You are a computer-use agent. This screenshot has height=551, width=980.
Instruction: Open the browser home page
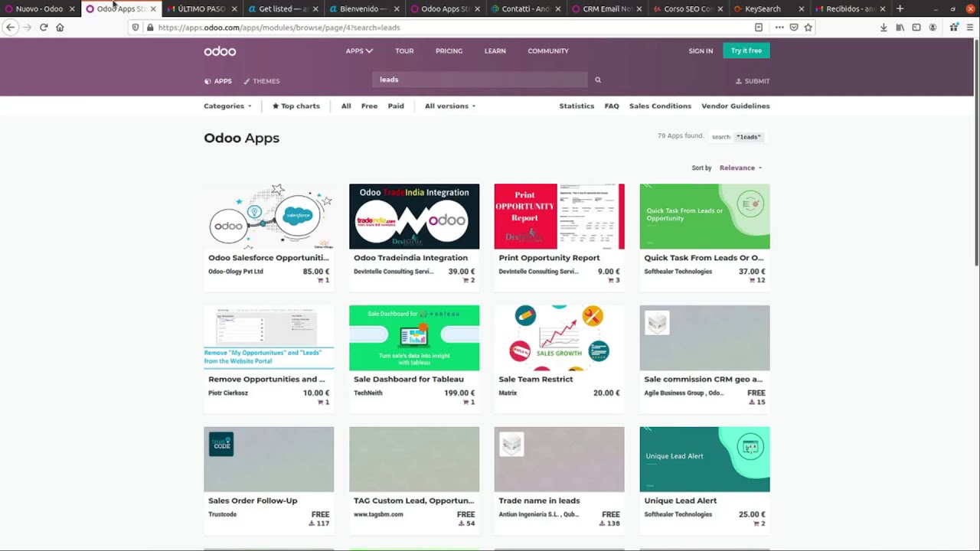pos(60,27)
